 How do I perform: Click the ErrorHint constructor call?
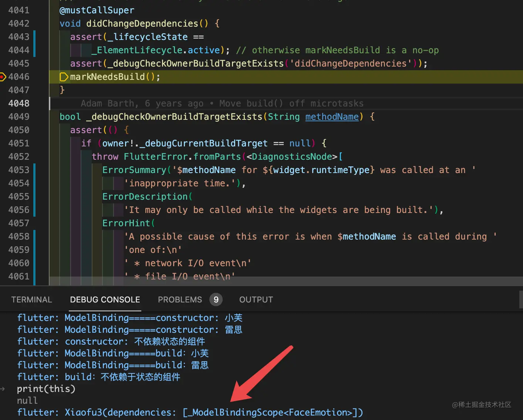pos(126,223)
